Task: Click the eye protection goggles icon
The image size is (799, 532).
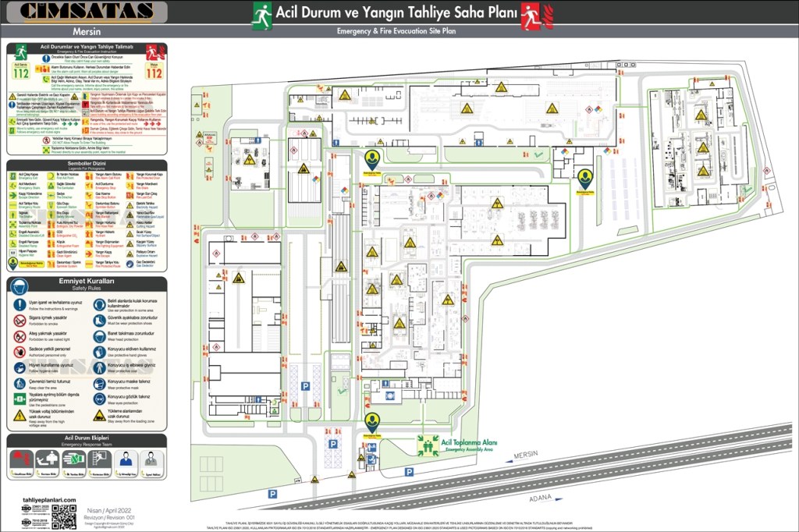Action: tap(100, 399)
